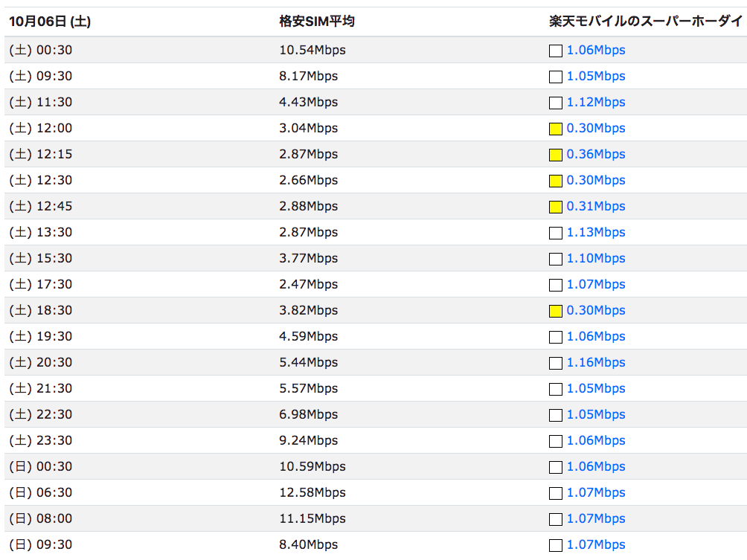
Task: Select the 12.58Mbps average value
Action: pos(312,492)
